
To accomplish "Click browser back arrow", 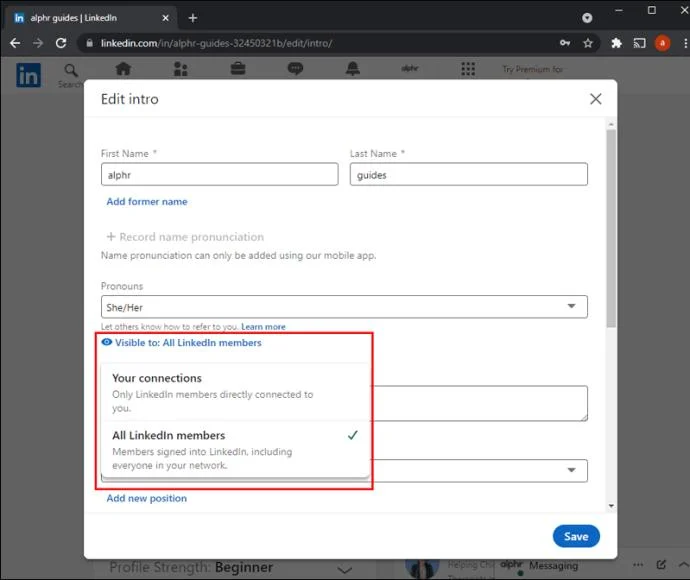I will click(x=15, y=43).
